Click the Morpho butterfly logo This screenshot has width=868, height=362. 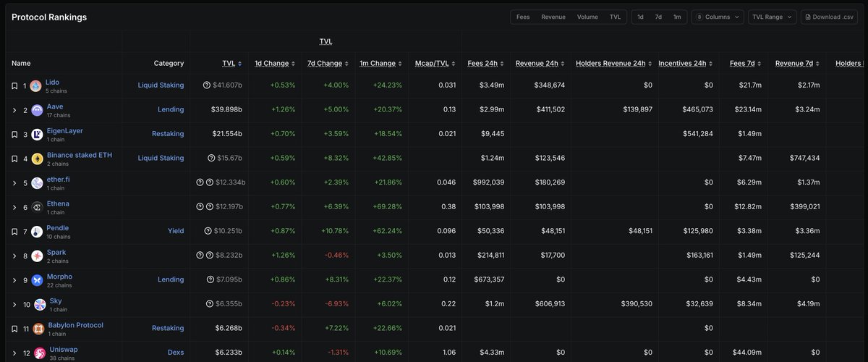coord(37,280)
